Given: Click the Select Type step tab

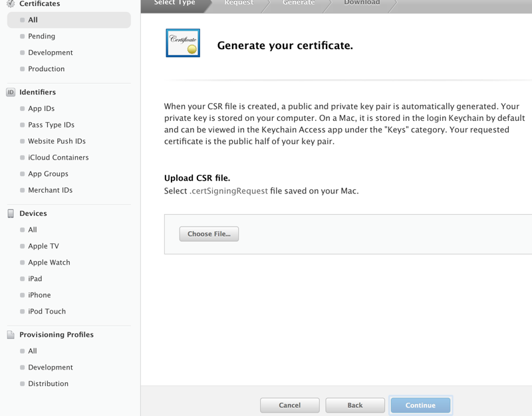Looking at the screenshot, I should [x=175, y=3].
